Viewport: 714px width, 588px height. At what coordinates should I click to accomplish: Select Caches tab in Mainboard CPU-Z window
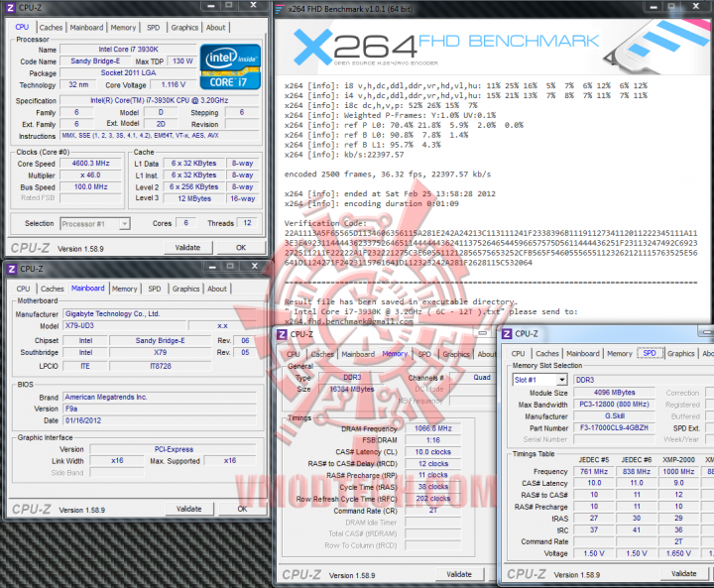coord(53,289)
